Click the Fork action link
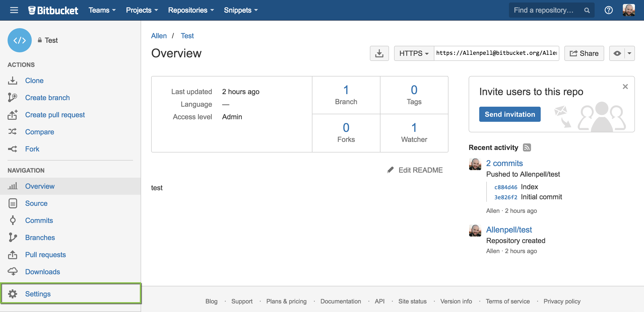Viewport: 644px width, 312px height. pos(32,149)
